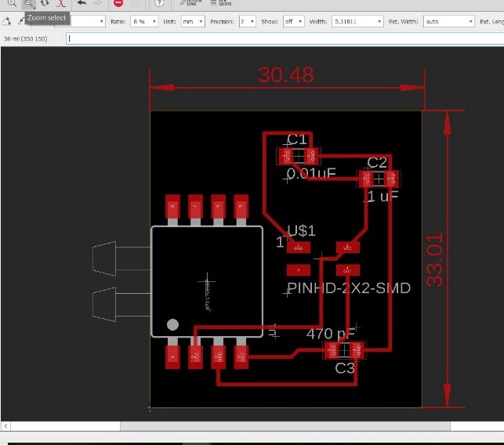Screen dimensions: 504x445
Task: Click the header GND pad near U$1
Action: tap(299, 248)
